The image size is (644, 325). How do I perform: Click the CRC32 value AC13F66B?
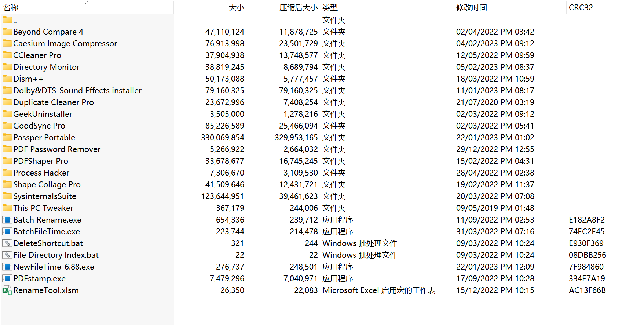[x=587, y=290]
